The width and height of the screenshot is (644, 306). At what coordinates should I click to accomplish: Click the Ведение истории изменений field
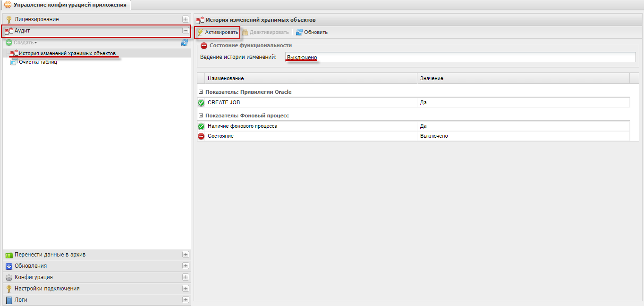tap(460, 57)
